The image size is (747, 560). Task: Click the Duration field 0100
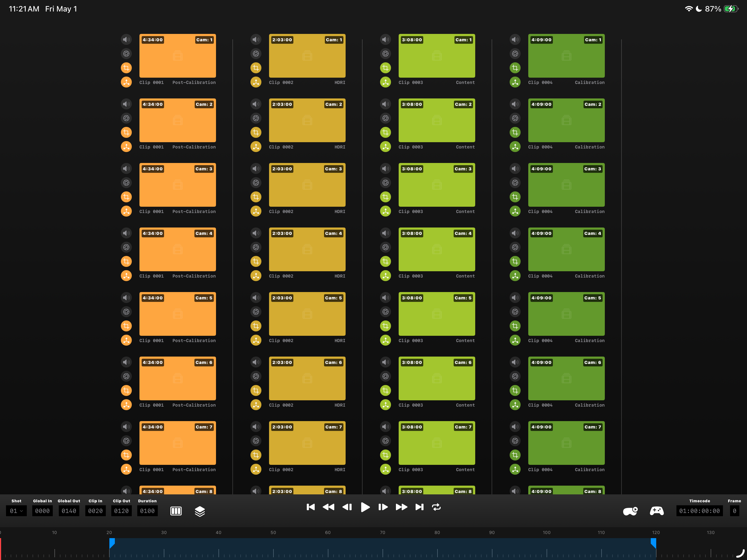point(147,511)
